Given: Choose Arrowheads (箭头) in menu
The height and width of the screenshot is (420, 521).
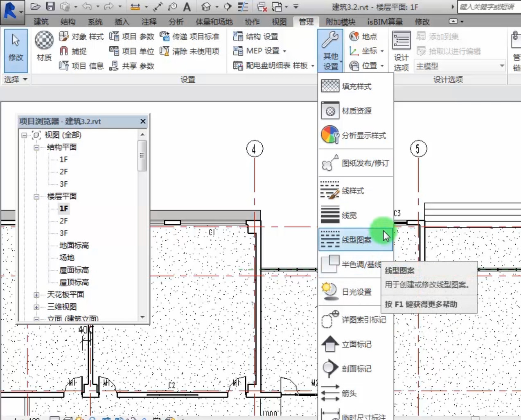Looking at the screenshot, I should [x=356, y=393].
